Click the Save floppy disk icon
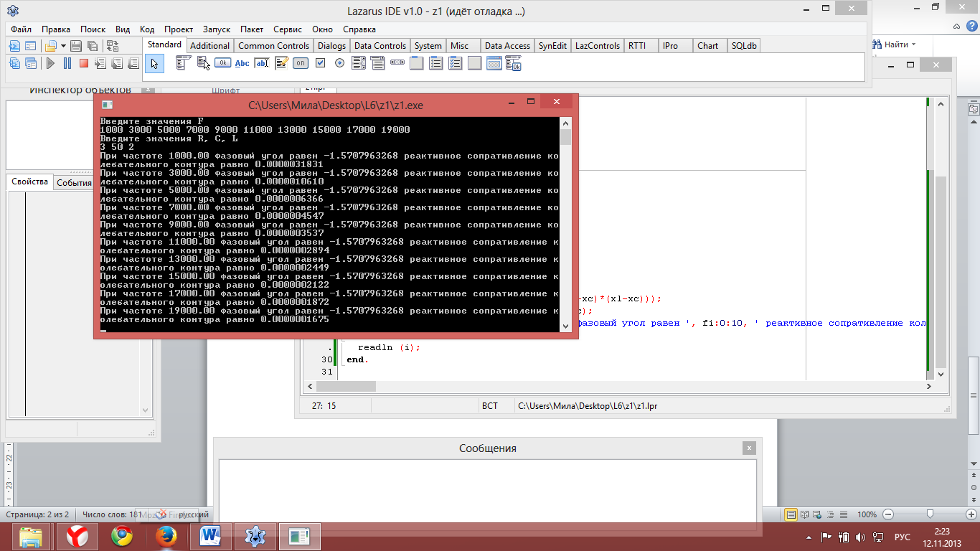The width and height of the screenshot is (980, 551). (75, 46)
